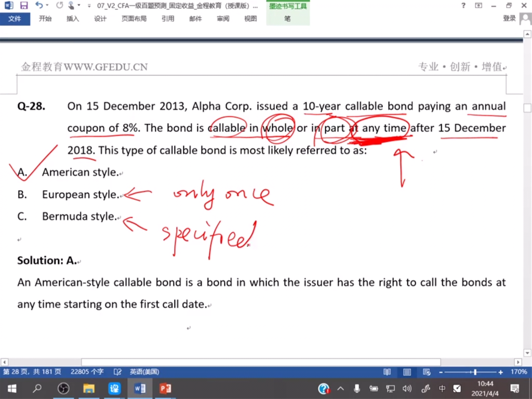The image size is (532, 399).
Task: Open OBS Studio from the taskbar
Action: [x=63, y=389]
